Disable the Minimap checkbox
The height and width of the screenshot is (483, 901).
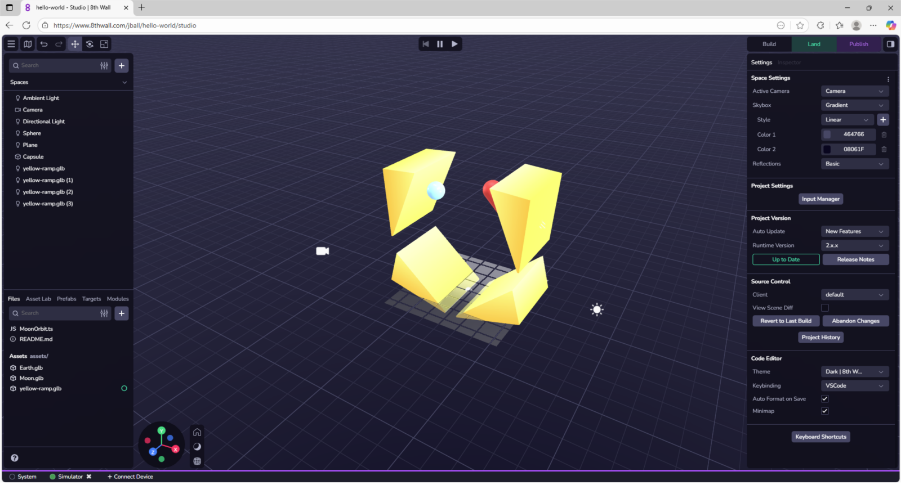click(x=825, y=411)
